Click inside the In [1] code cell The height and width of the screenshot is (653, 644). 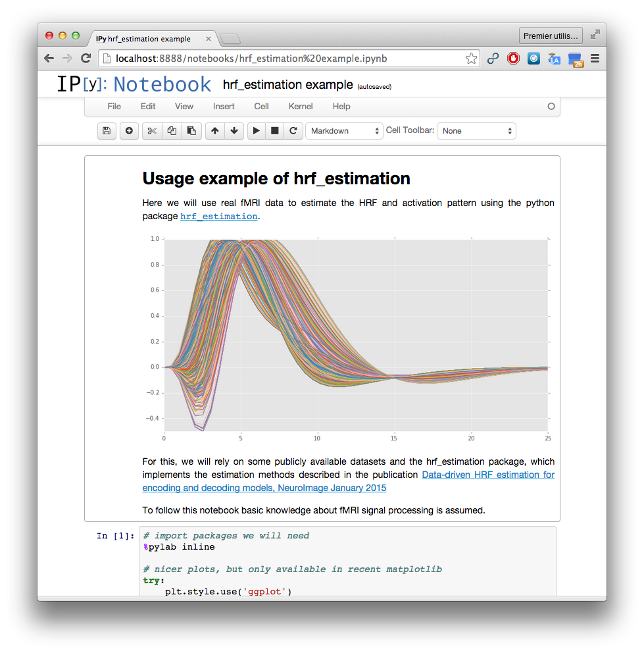(347, 561)
